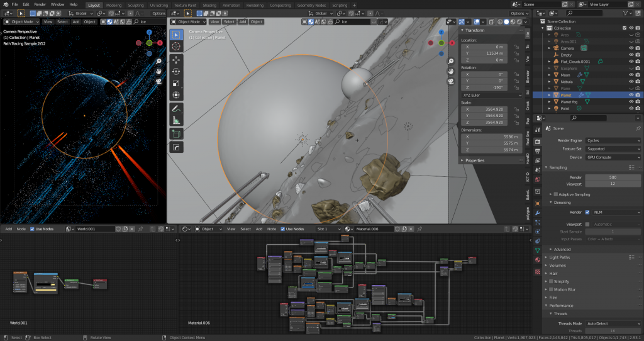This screenshot has height=341, width=644.
Task: Enable Simplify checkbox
Action: [551, 281]
